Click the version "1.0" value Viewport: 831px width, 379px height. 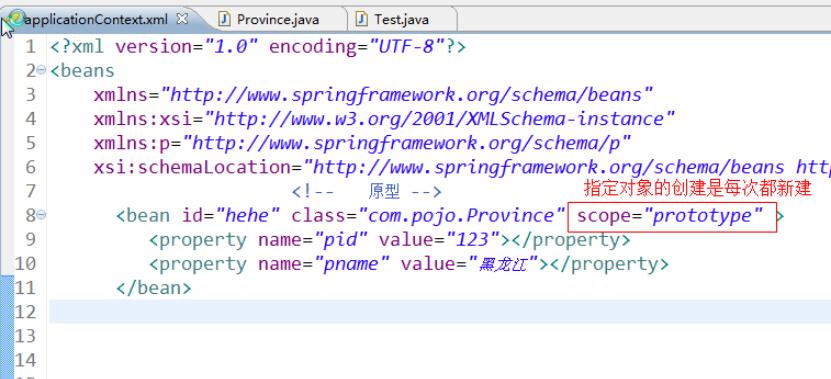(x=232, y=47)
